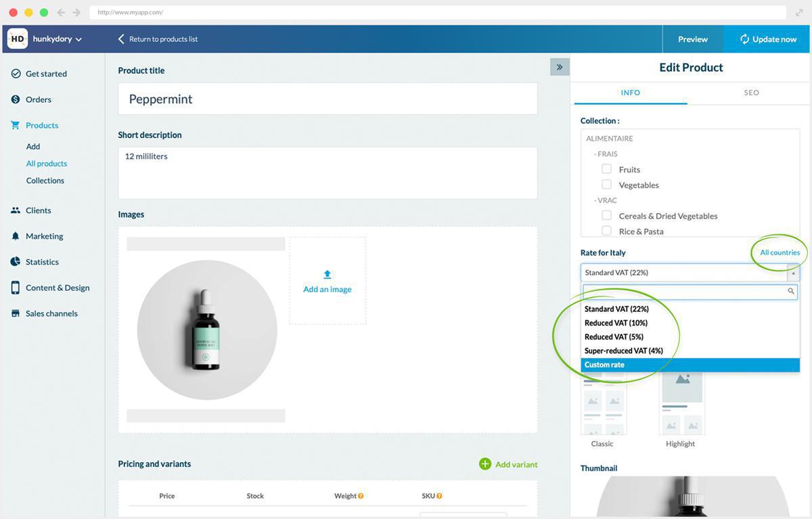Click the Sales channels storefront icon
The height and width of the screenshot is (519, 812).
click(x=16, y=313)
